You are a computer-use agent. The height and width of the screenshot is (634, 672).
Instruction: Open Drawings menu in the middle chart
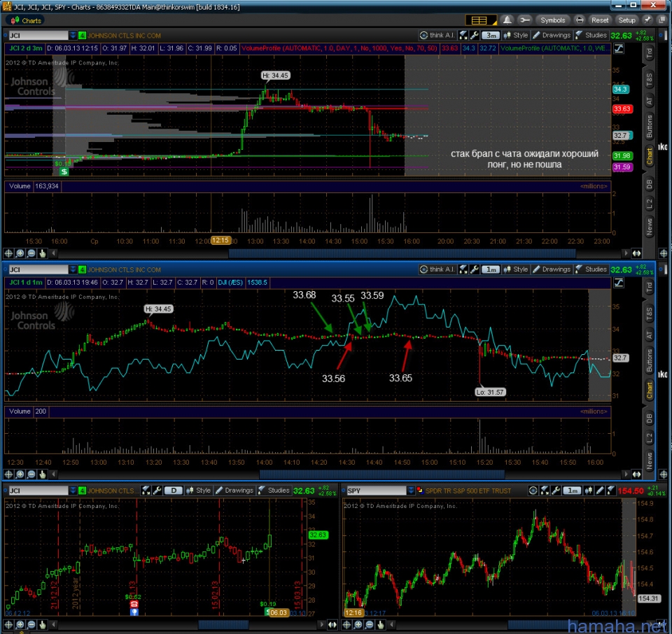pos(552,269)
